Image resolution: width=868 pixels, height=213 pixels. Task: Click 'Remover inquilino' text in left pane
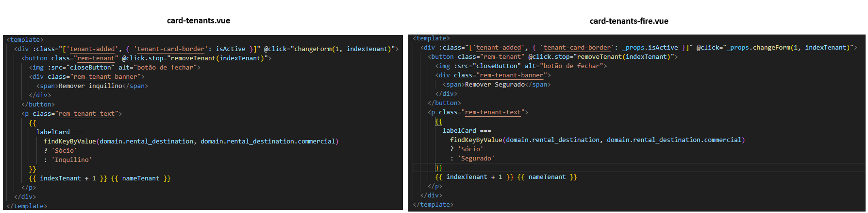pos(90,86)
